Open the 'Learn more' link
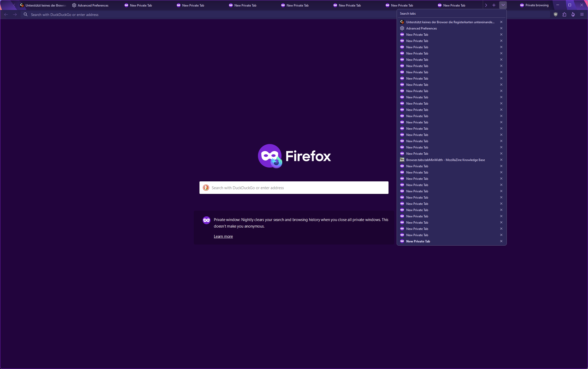Viewport: 588px width, 369px height. click(223, 236)
